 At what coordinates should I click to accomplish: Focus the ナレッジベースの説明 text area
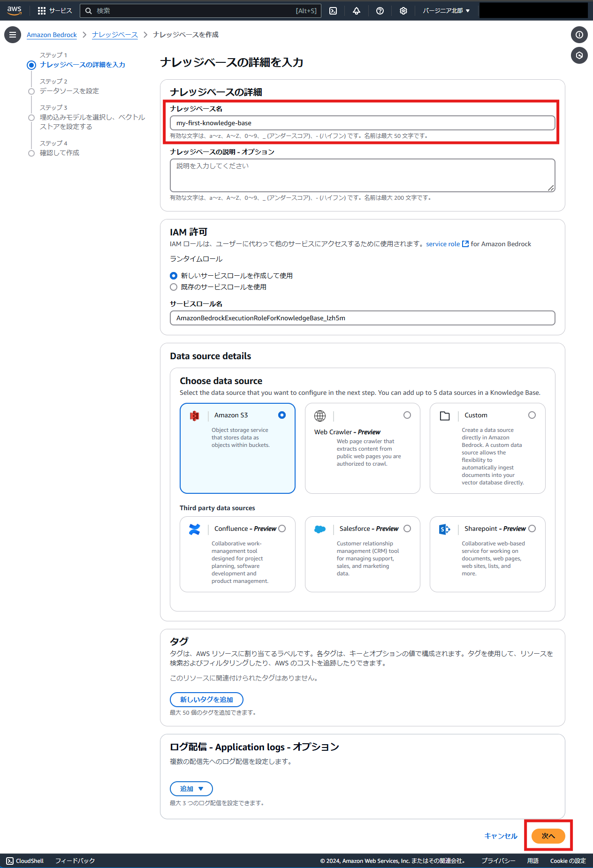[x=363, y=175]
